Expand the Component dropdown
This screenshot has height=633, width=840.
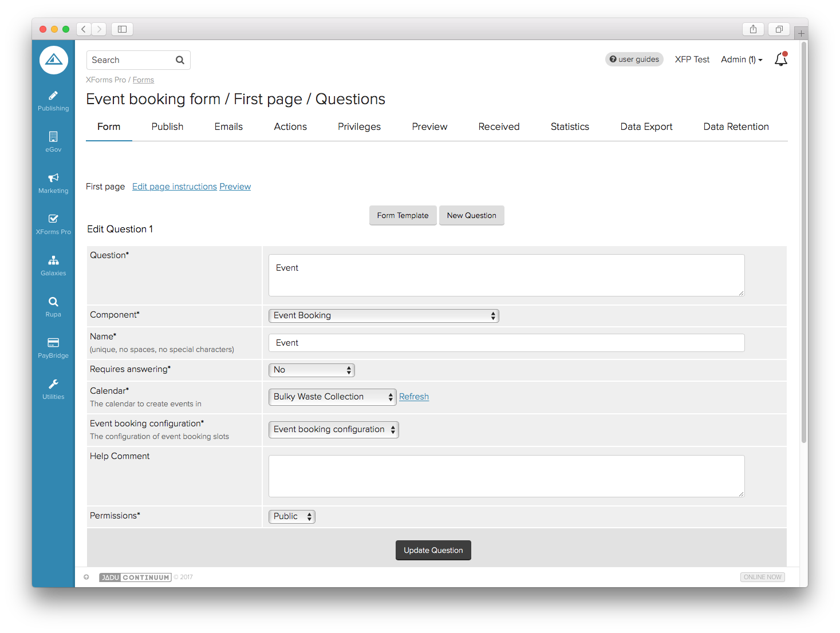[384, 316]
